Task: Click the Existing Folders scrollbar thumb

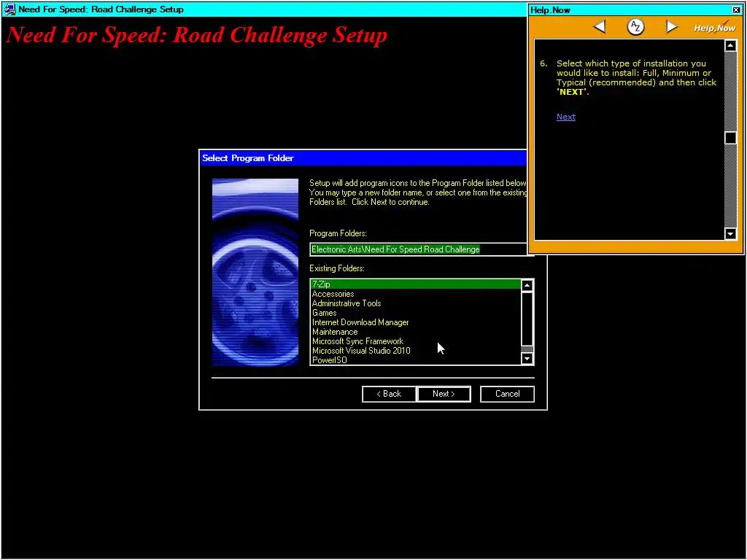Action: coord(527,318)
